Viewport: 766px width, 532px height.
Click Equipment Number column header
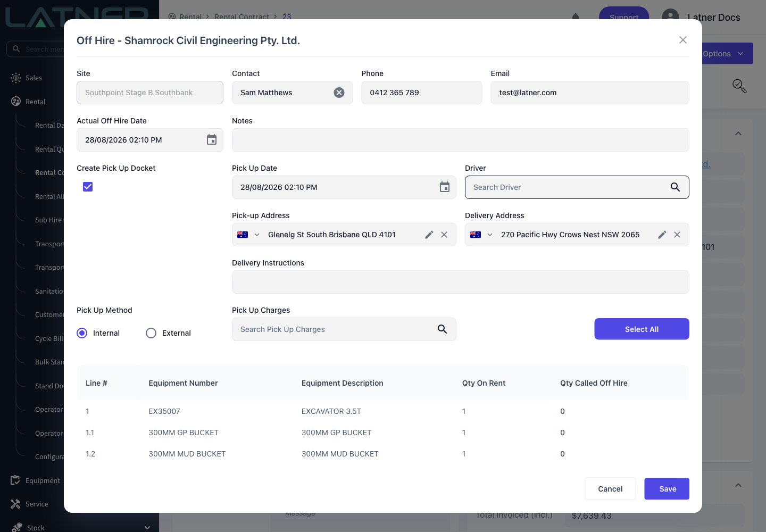[183, 383]
